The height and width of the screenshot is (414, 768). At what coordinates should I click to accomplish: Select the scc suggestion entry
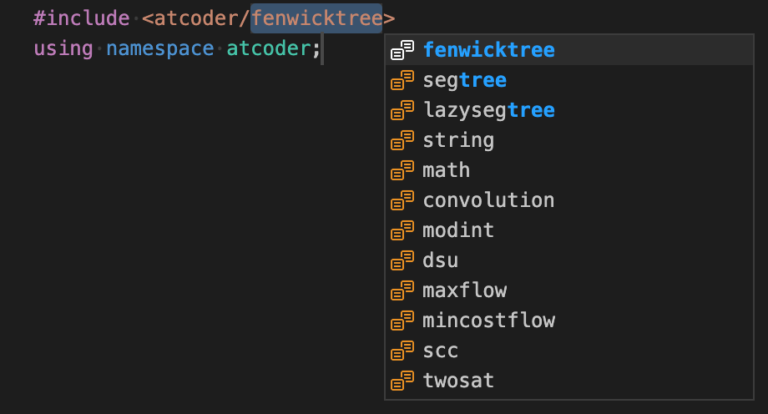(x=569, y=351)
